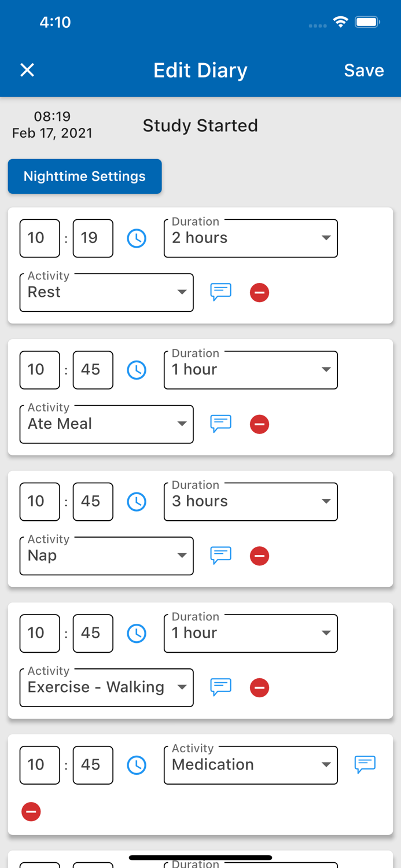The image size is (401, 868).
Task: Expand the Medication Activity dropdown
Action: 251,765
